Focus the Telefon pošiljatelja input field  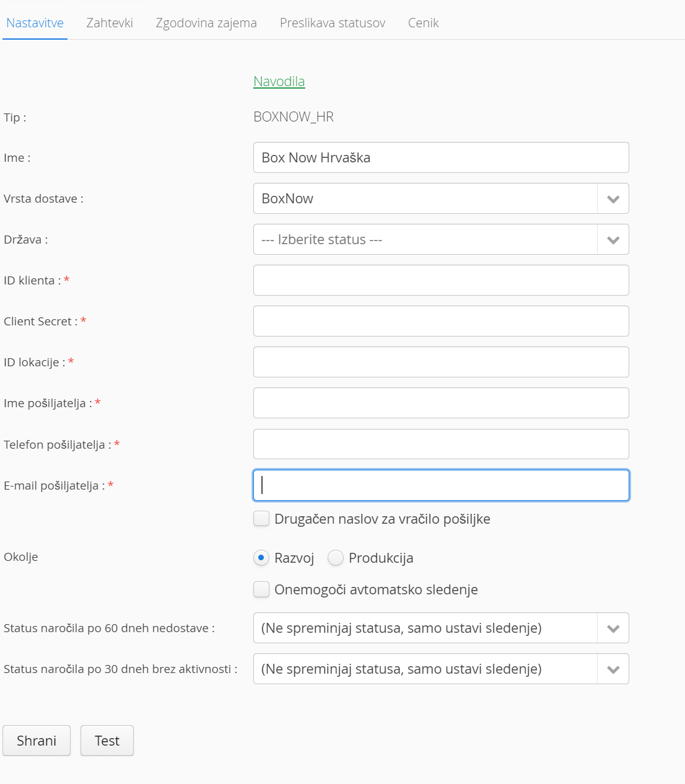441,444
